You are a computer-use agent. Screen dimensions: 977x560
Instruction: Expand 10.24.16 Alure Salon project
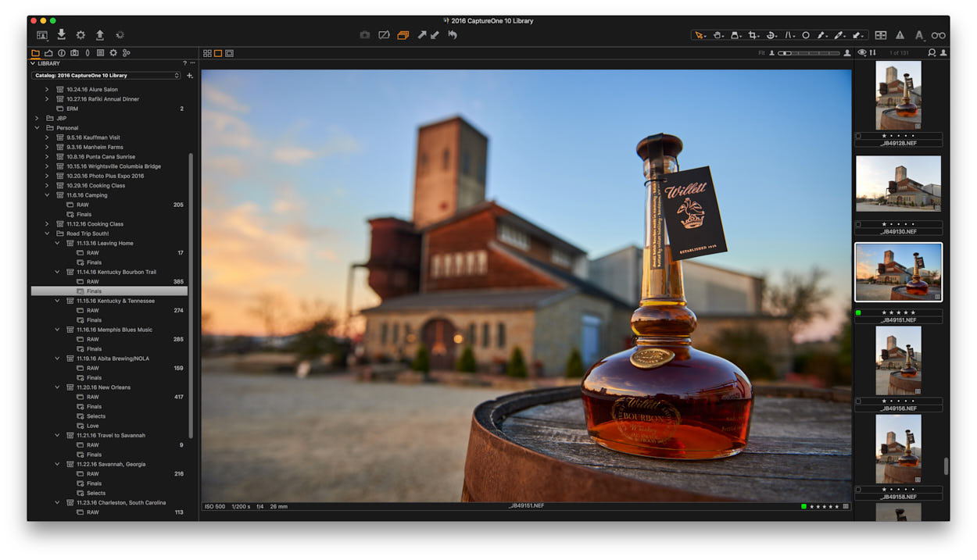coord(47,89)
